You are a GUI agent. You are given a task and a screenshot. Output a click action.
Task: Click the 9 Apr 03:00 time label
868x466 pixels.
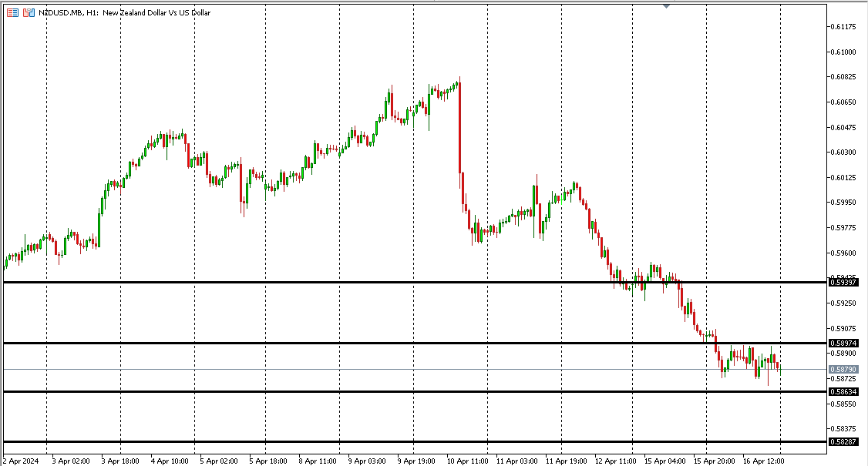coord(366,461)
